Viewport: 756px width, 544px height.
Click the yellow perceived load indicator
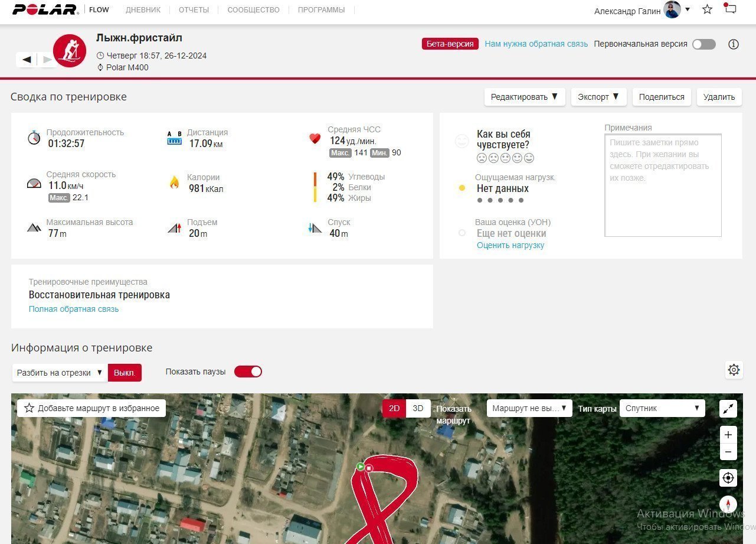tap(462, 188)
